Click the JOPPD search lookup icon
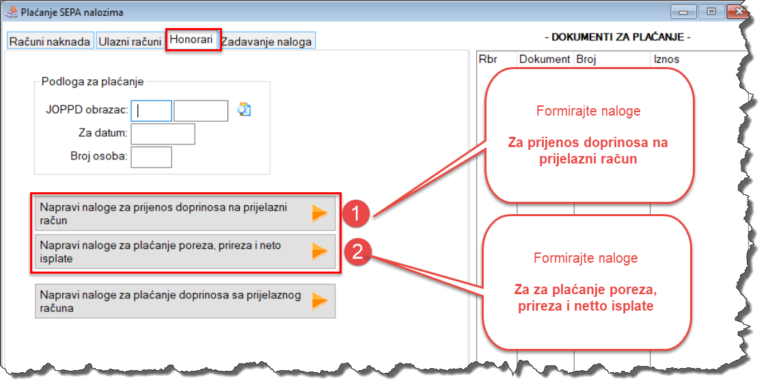Viewport: 768px width, 392px height. [x=244, y=109]
